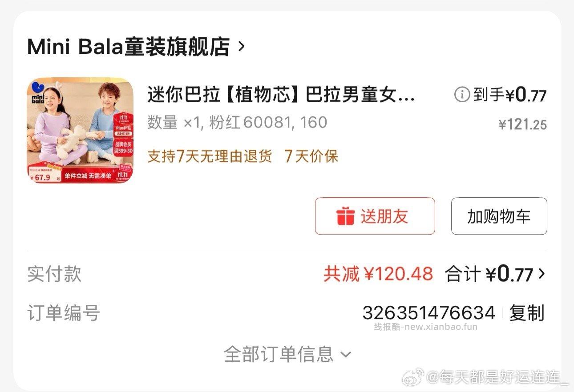View the 支持7天无理由退货 policy
Image resolution: width=574 pixels, height=392 pixels.
209,156
